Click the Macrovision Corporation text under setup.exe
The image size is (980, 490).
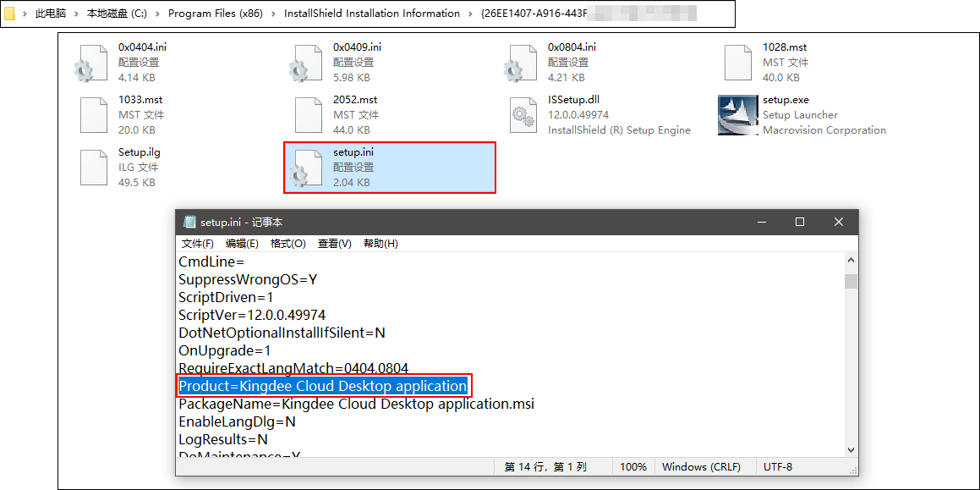tap(824, 130)
